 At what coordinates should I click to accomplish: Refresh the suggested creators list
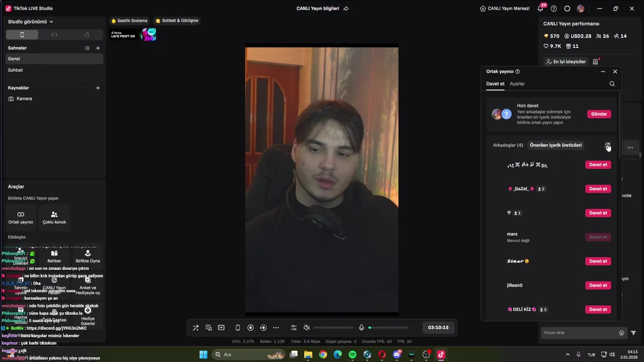tap(608, 145)
